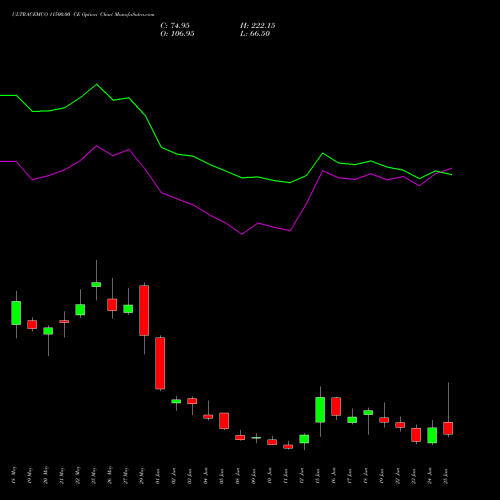Click the purple line's lowest point above 08 Jun
500x500 pixels.
[242, 234]
